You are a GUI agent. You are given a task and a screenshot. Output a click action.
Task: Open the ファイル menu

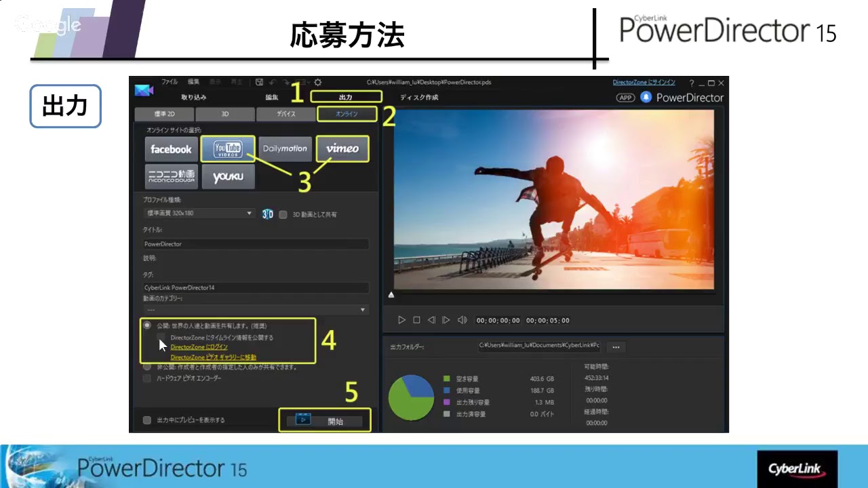169,82
